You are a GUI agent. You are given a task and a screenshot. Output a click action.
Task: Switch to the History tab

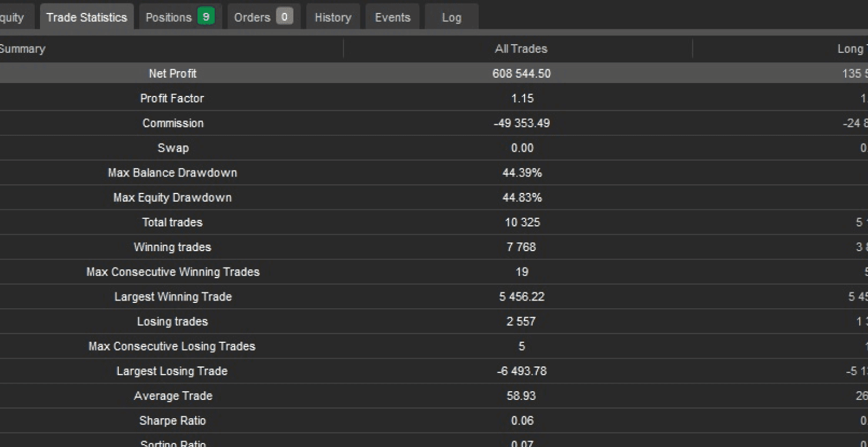pos(333,17)
